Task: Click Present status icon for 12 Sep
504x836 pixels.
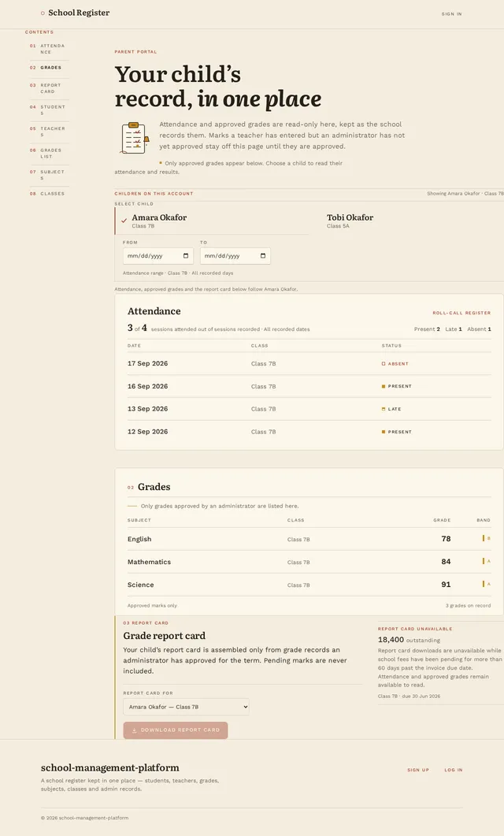Action: [383, 432]
